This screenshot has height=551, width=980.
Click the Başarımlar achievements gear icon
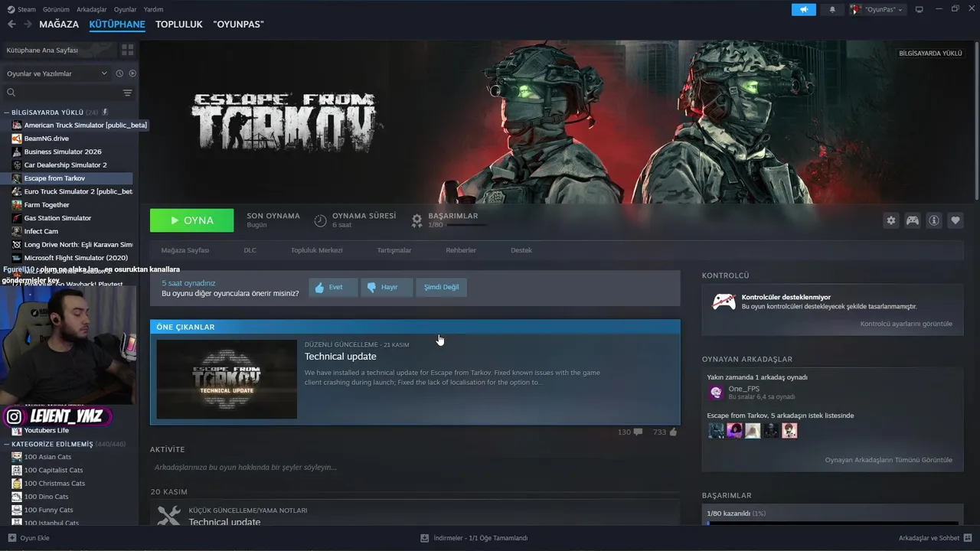[416, 220]
